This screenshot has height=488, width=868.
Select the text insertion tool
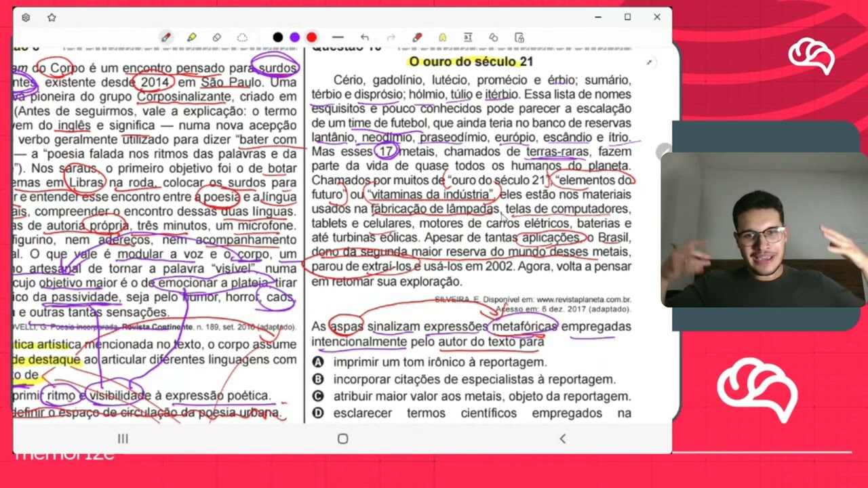tap(468, 37)
